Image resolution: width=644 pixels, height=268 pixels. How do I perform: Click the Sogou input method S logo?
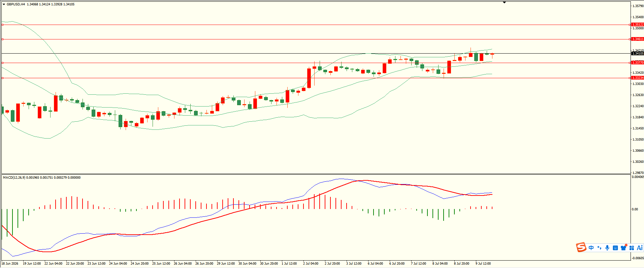coord(581,247)
